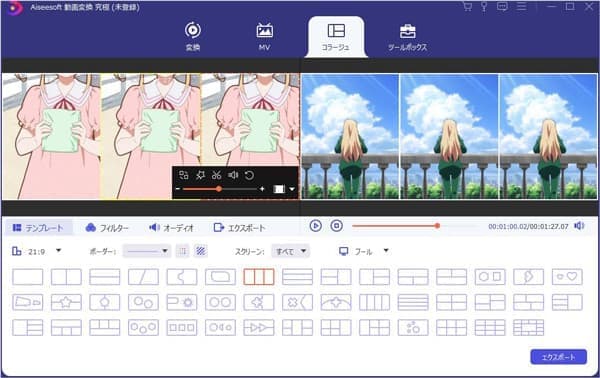Screen dimensions: 600x378
Task: Click the replace video icon on clip toolbar
Action: tap(184, 175)
